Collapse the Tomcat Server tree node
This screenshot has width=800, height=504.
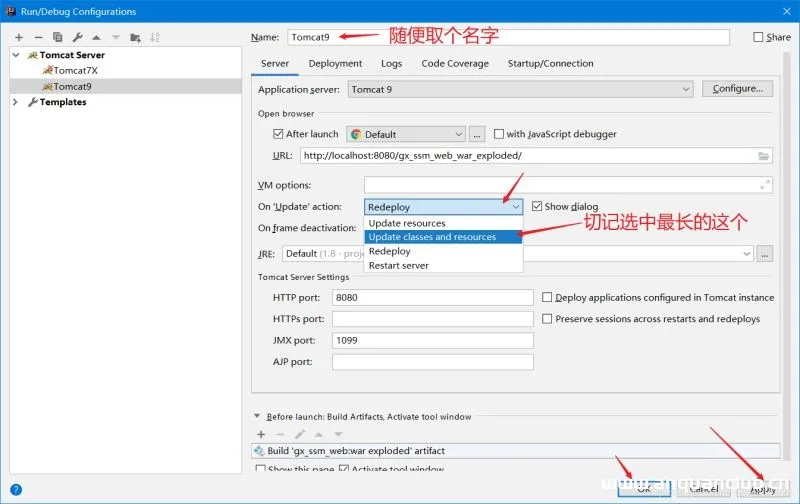[16, 55]
